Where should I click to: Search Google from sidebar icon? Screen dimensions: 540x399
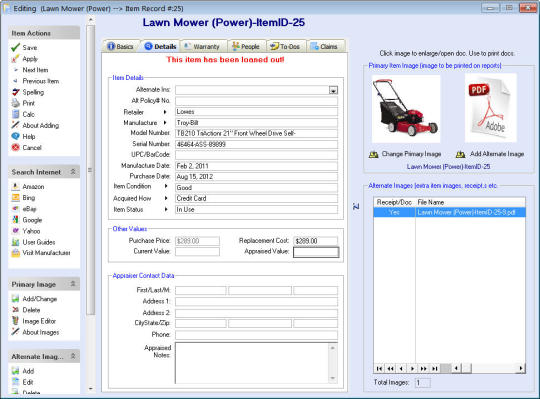coord(15,220)
